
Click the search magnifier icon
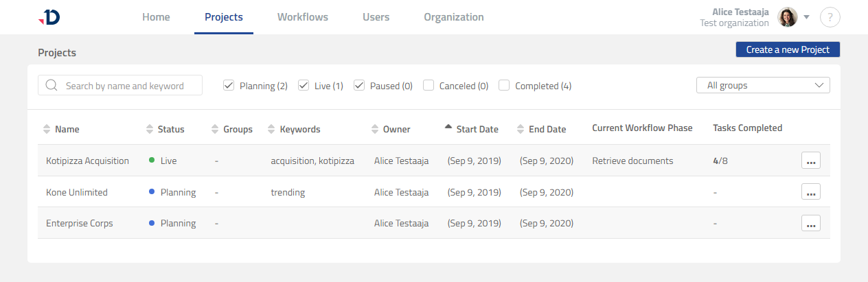pyautogui.click(x=52, y=86)
